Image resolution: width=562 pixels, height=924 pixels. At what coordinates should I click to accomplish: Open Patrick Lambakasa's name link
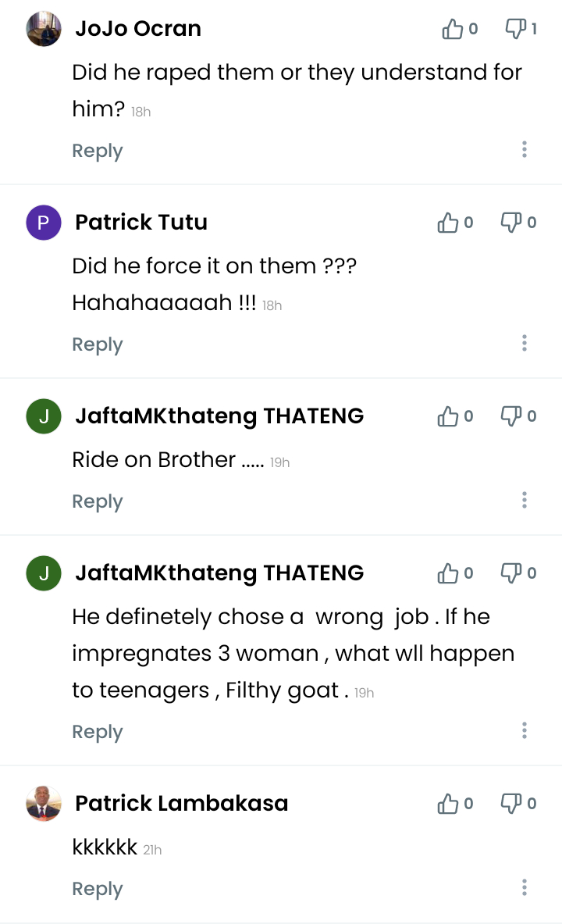click(181, 803)
